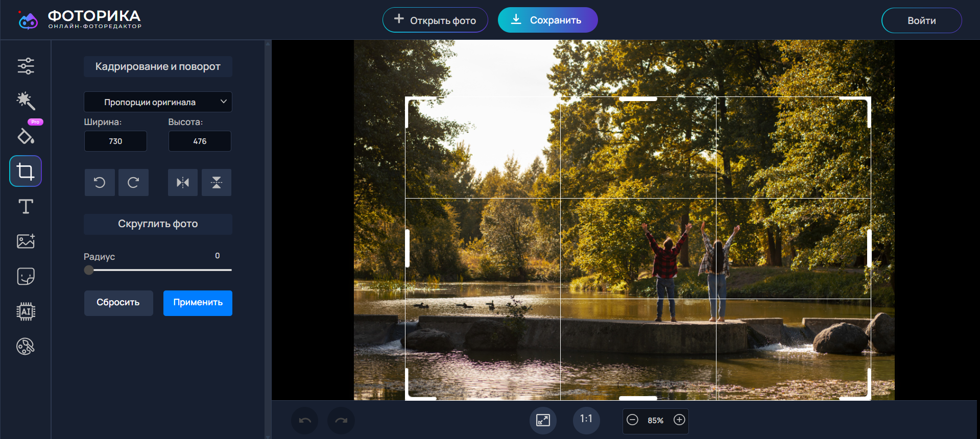
Task: Zoom in with the plus icon
Action: coord(679,420)
